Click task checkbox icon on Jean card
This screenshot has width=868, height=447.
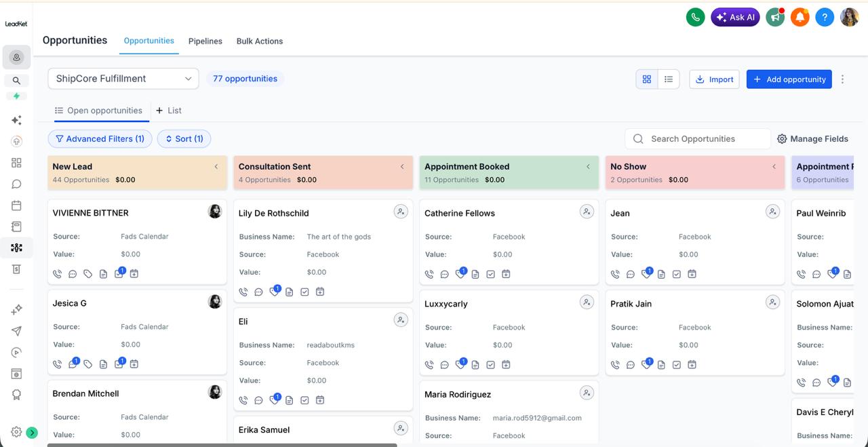click(x=677, y=274)
